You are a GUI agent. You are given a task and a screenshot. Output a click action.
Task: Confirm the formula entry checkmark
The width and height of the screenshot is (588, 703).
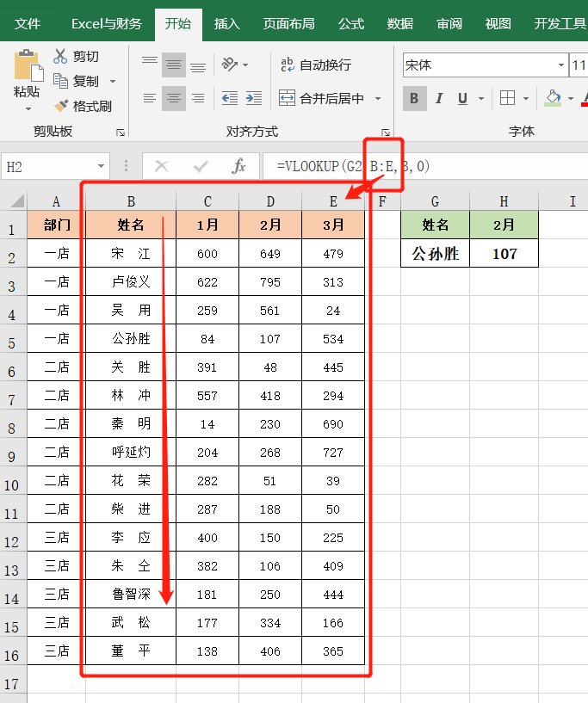(201, 167)
